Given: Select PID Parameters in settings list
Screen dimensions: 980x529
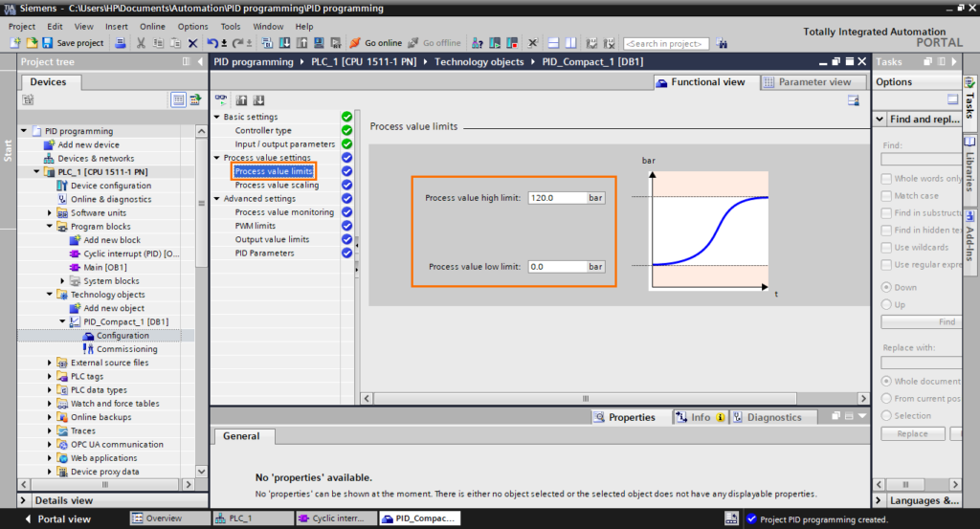Looking at the screenshot, I should click(x=264, y=253).
